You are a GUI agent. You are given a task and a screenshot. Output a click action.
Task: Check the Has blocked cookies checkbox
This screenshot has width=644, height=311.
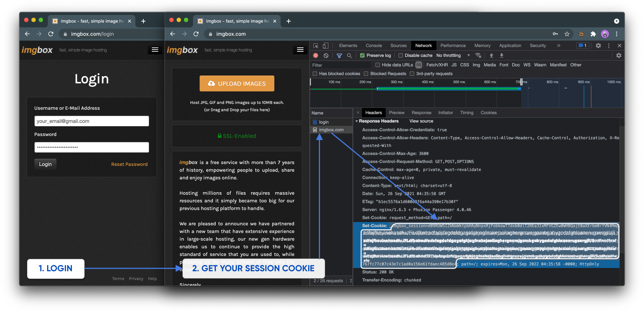click(x=315, y=74)
